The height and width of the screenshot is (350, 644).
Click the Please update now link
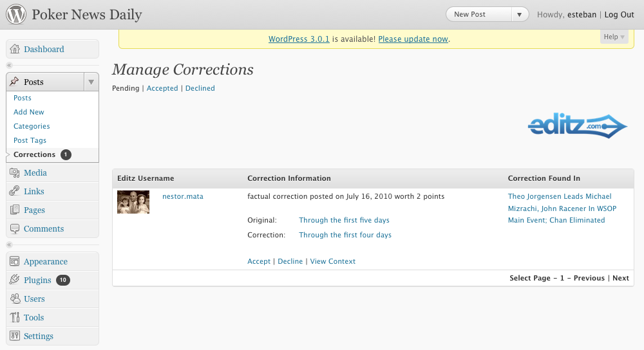pyautogui.click(x=413, y=39)
